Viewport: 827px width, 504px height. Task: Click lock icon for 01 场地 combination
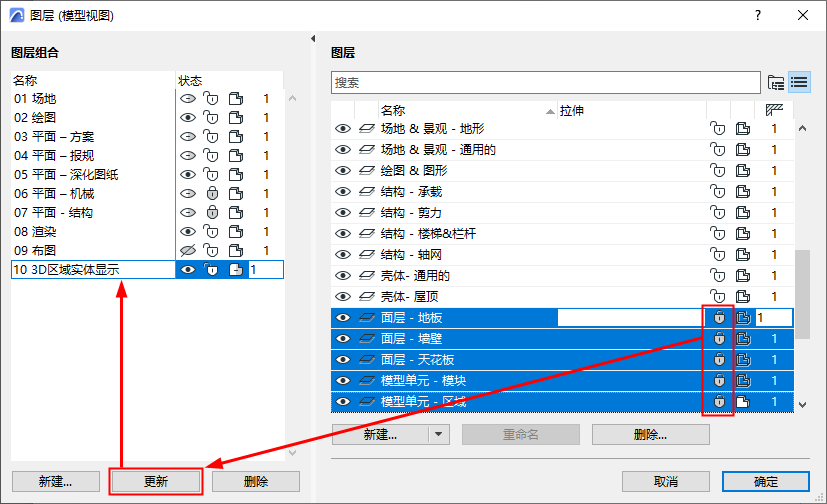[211, 99]
